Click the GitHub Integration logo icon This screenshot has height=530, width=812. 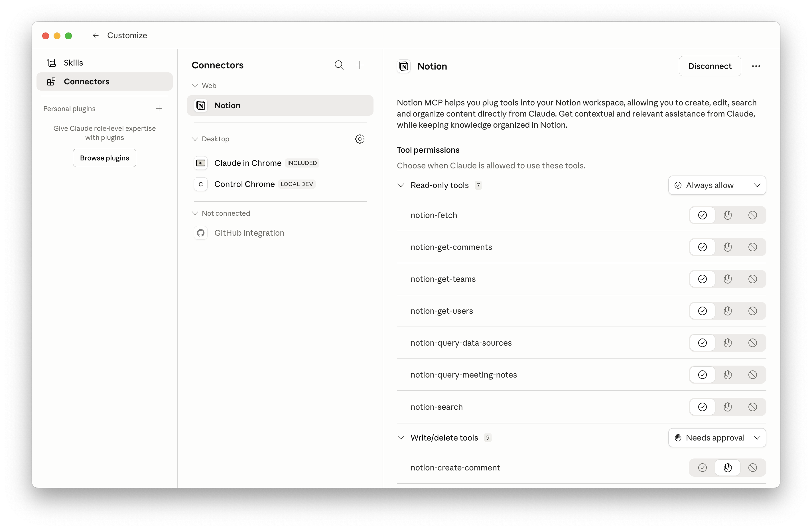click(201, 233)
